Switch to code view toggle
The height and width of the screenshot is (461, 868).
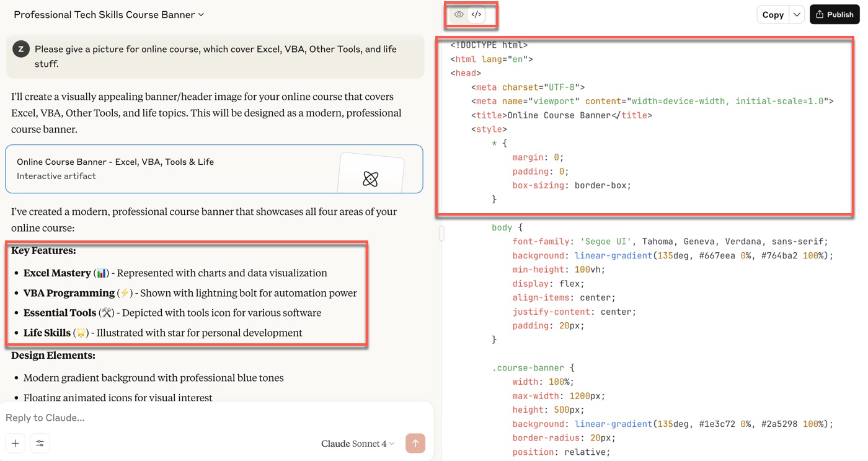(x=476, y=14)
